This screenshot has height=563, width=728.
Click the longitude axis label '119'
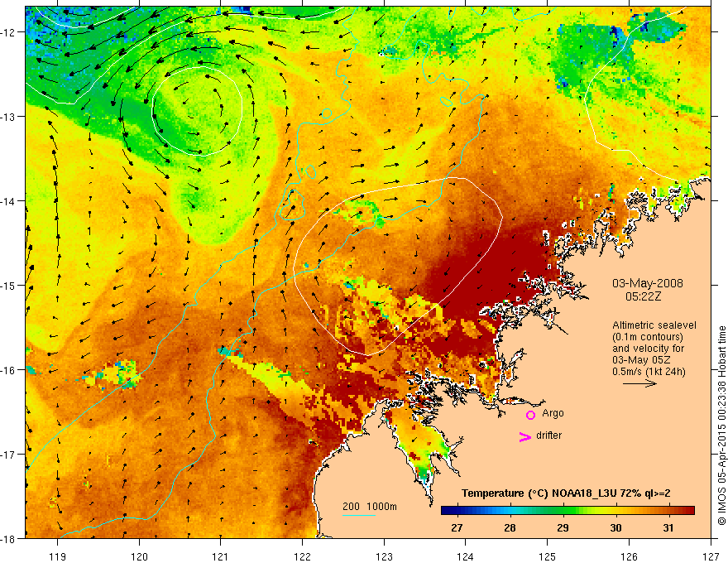coord(58,556)
